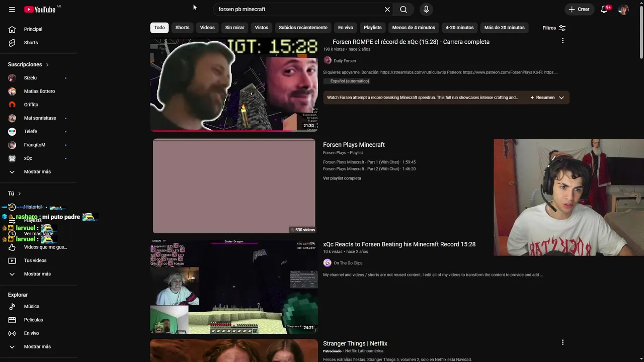
Task: Open Part 2 (With Chat) video
Action: 369,169
